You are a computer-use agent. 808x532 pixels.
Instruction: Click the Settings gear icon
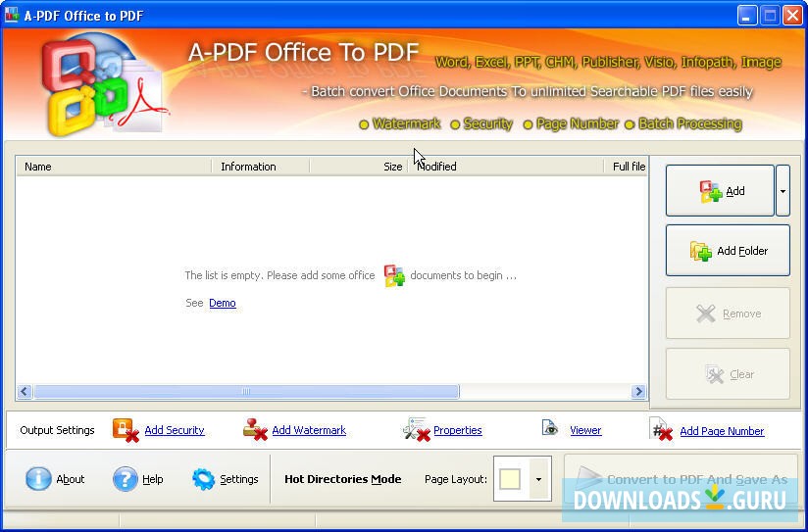(204, 479)
